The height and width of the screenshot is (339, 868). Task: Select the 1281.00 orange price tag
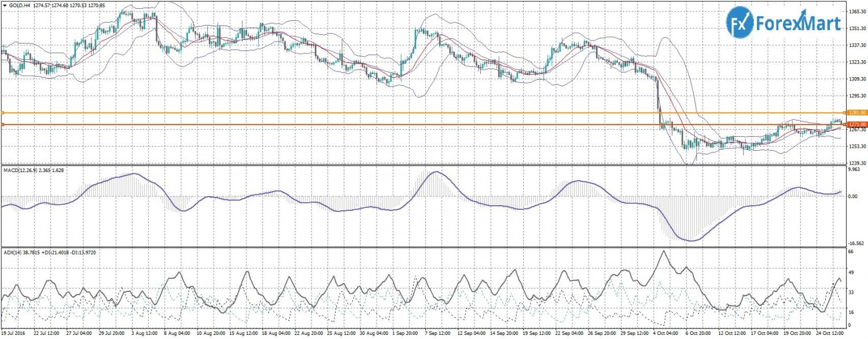(856, 112)
